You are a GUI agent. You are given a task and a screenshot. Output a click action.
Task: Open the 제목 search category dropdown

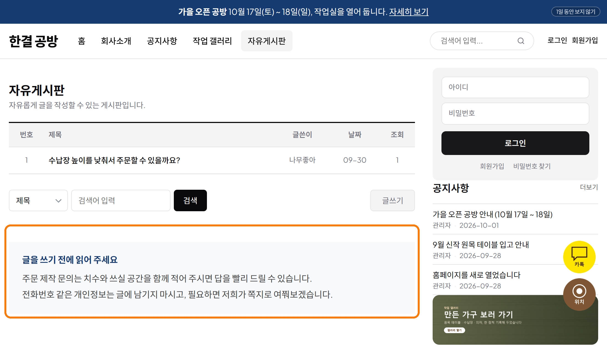tap(38, 200)
